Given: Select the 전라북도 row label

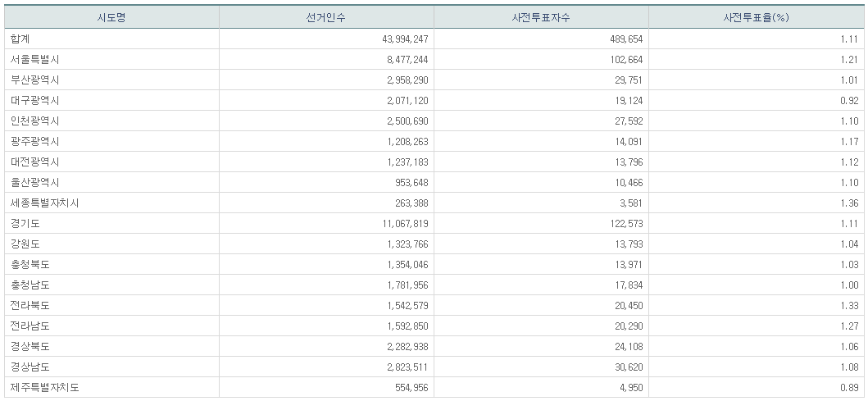Looking at the screenshot, I should (x=30, y=305).
